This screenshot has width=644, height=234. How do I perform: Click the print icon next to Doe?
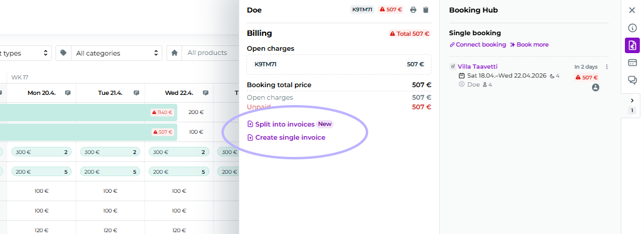(413, 10)
